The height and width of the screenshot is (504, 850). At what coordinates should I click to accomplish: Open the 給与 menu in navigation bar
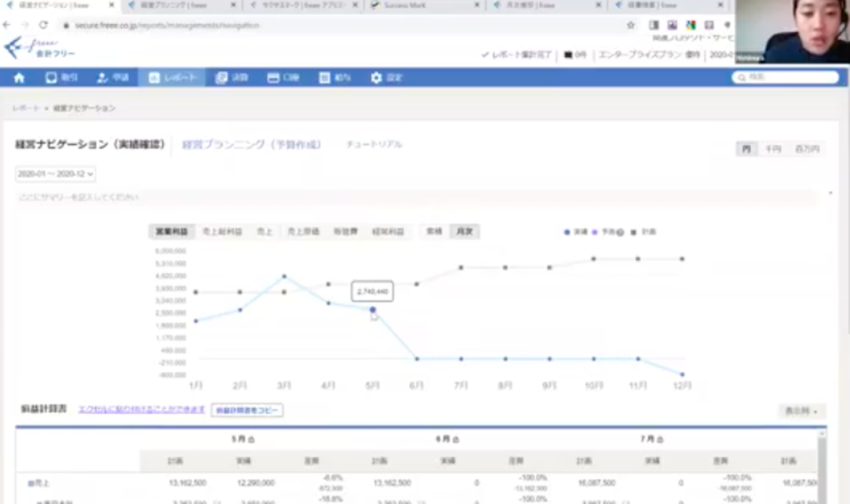coord(335,77)
